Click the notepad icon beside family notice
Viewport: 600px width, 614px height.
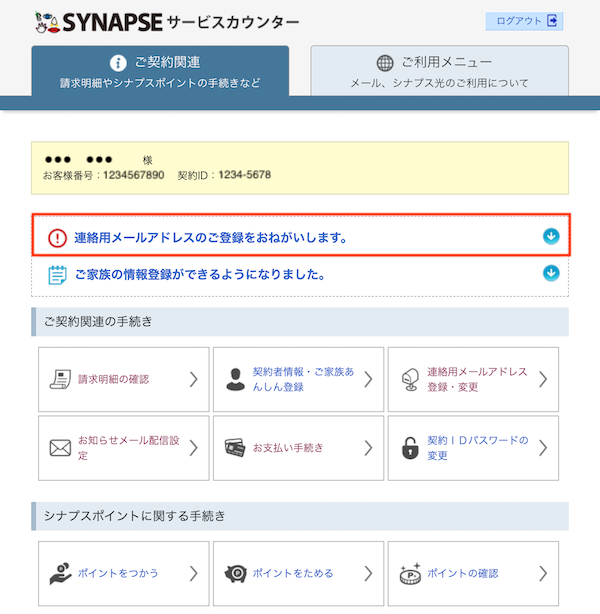57,274
